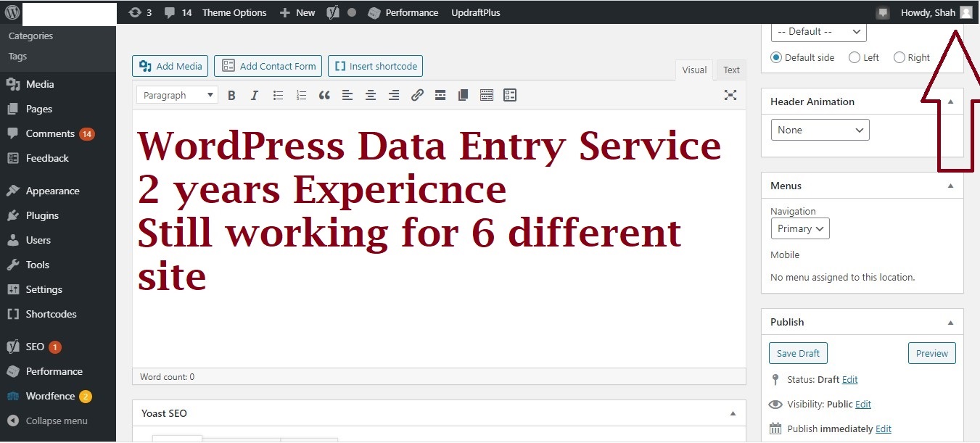Toggle italic formatting
This screenshot has height=443, width=980.
(255, 95)
